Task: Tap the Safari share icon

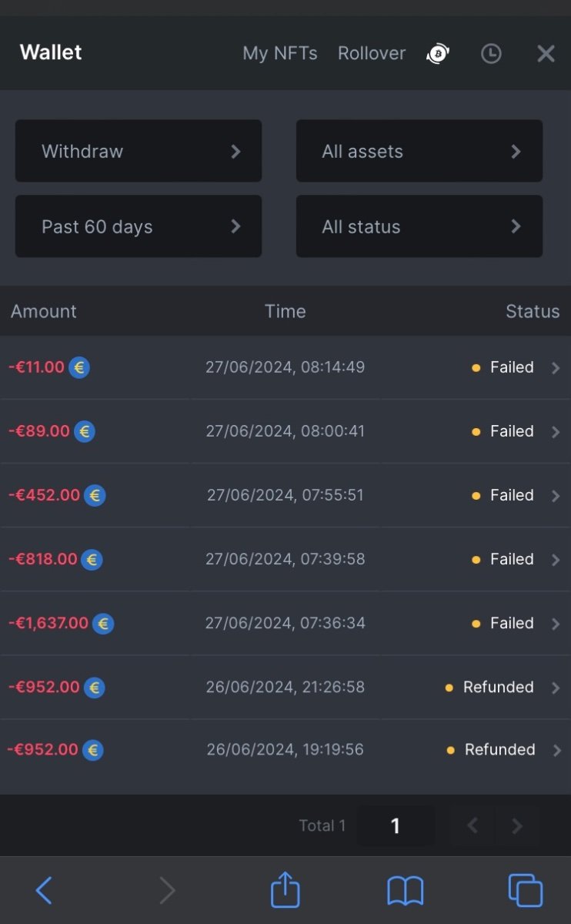Action: click(x=285, y=890)
